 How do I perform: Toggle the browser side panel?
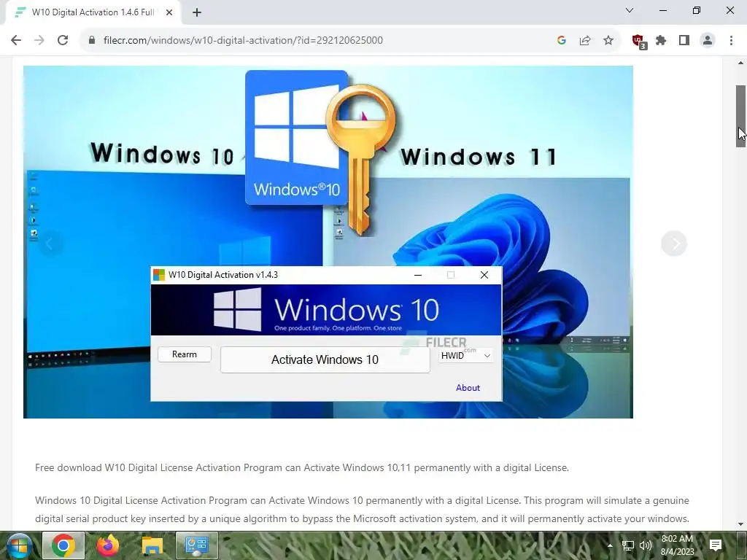pos(684,41)
